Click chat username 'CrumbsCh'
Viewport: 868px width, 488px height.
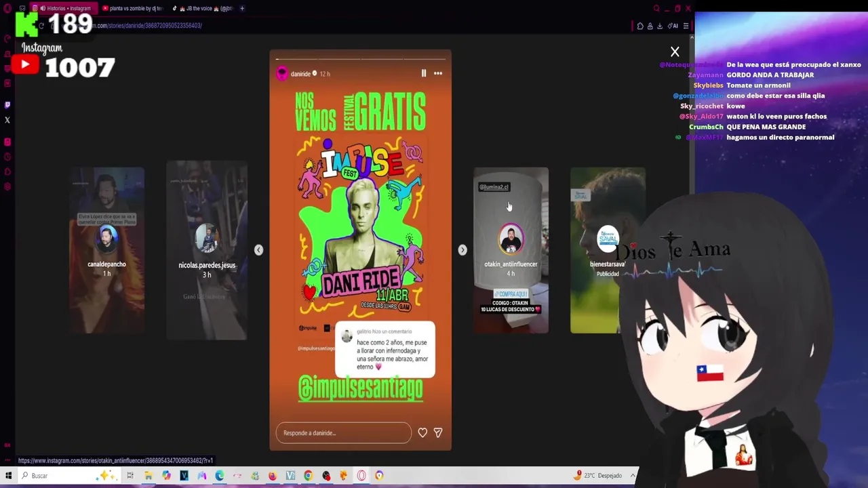[707, 127]
